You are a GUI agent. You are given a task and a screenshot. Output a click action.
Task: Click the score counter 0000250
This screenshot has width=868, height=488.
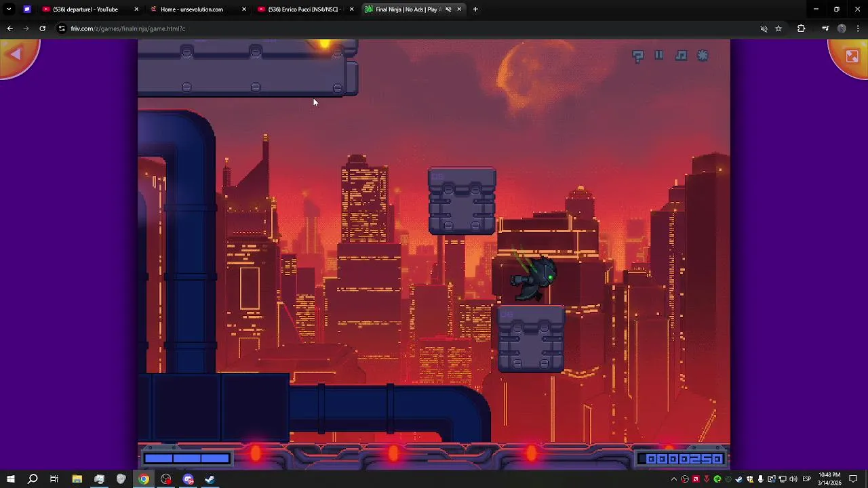click(x=683, y=459)
